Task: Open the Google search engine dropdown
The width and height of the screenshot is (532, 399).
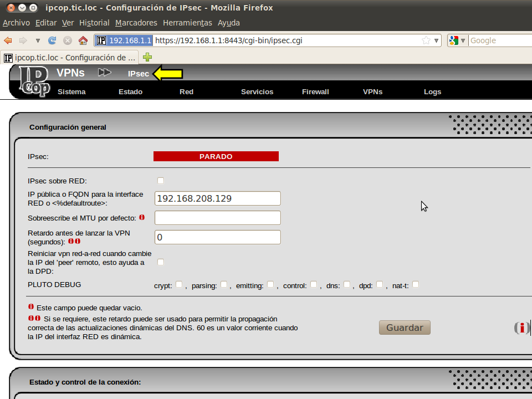Action: click(x=458, y=40)
